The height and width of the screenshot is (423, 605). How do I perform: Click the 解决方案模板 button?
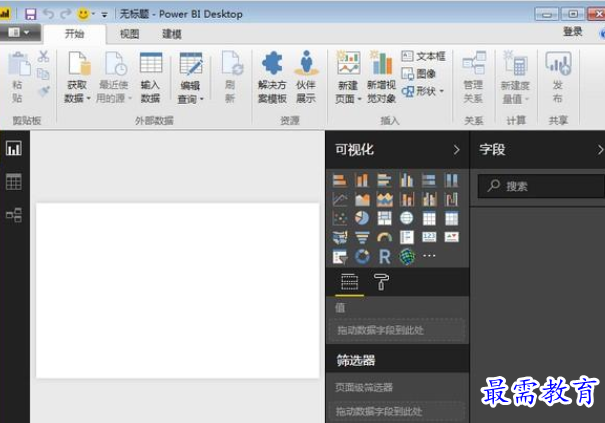(272, 77)
